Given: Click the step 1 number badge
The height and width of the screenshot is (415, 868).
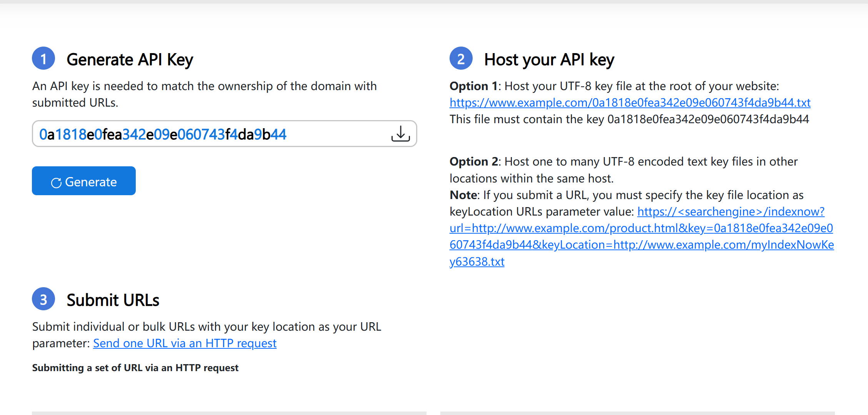Looking at the screenshot, I should [43, 59].
